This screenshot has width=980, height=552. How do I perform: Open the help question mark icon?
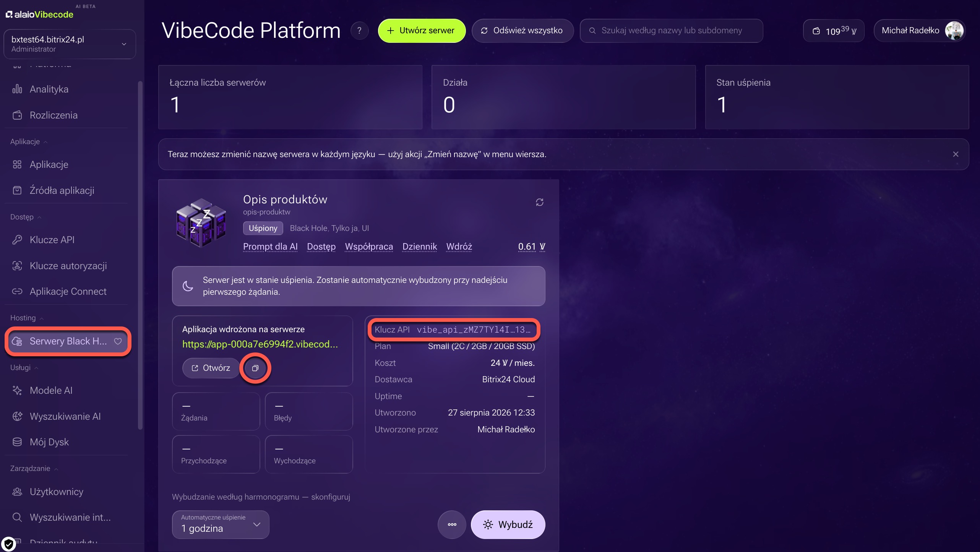click(359, 31)
